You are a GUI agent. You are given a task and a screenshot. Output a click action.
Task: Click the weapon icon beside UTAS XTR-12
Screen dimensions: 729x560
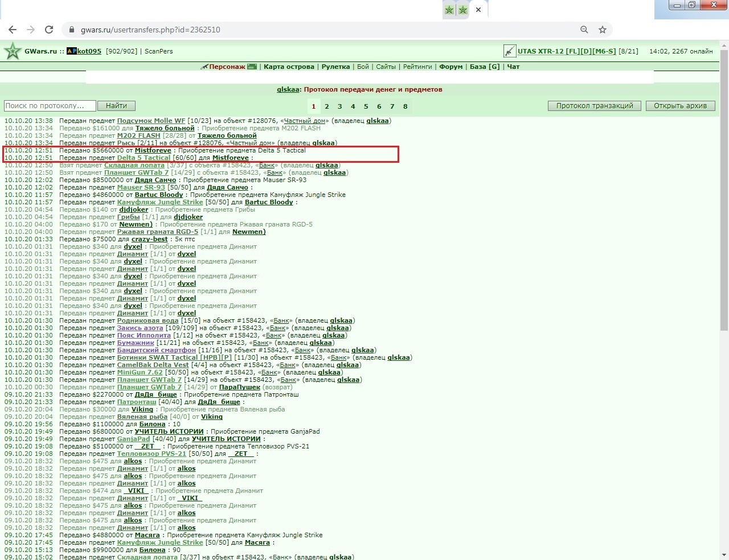point(510,51)
